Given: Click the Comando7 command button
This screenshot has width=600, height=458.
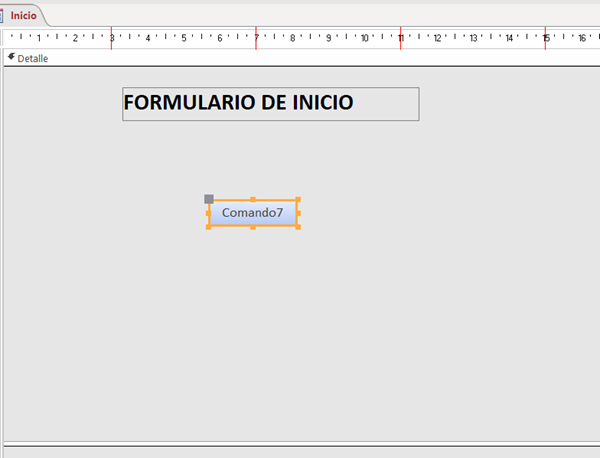Looking at the screenshot, I should tap(253, 213).
